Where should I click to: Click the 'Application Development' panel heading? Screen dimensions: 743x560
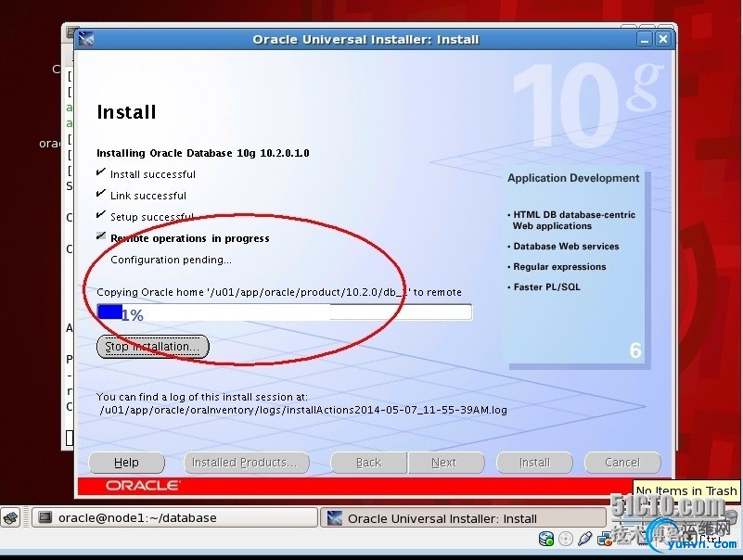click(573, 178)
